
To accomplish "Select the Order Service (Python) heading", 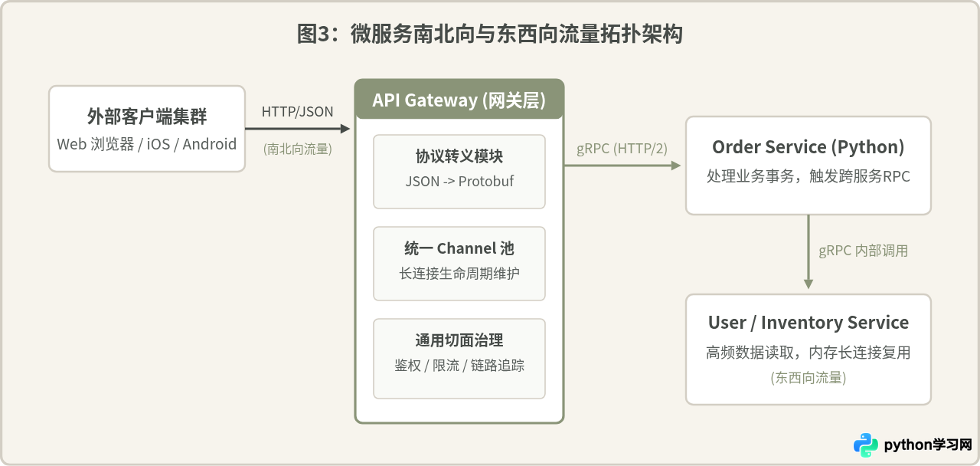I will [808, 147].
